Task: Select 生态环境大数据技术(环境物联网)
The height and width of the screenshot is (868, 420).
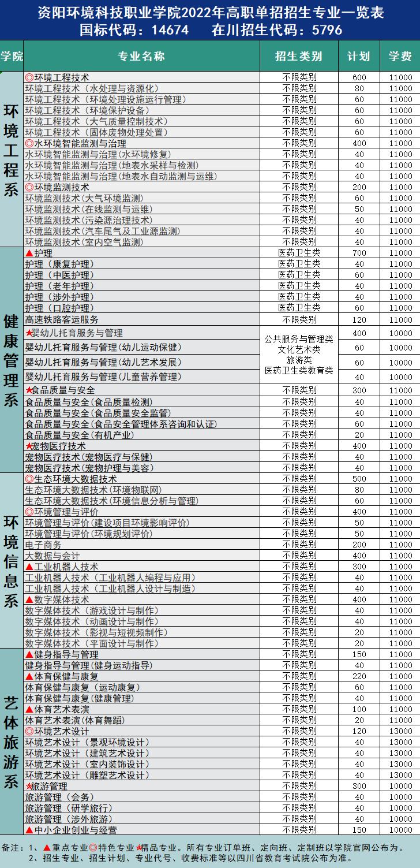Action: (141, 490)
